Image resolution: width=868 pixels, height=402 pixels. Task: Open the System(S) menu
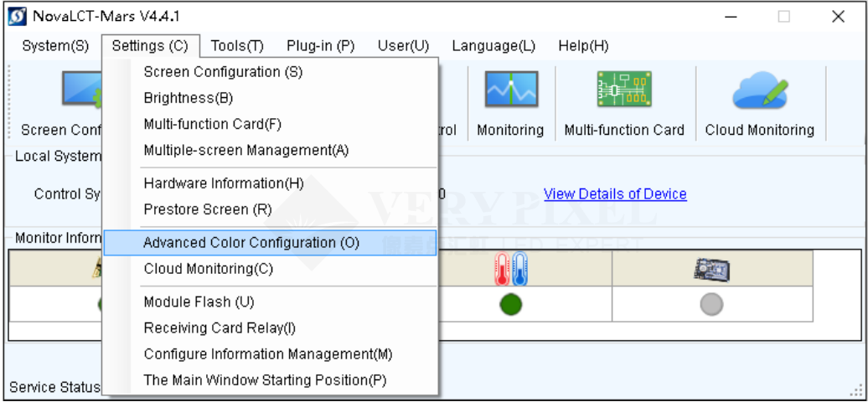click(55, 47)
